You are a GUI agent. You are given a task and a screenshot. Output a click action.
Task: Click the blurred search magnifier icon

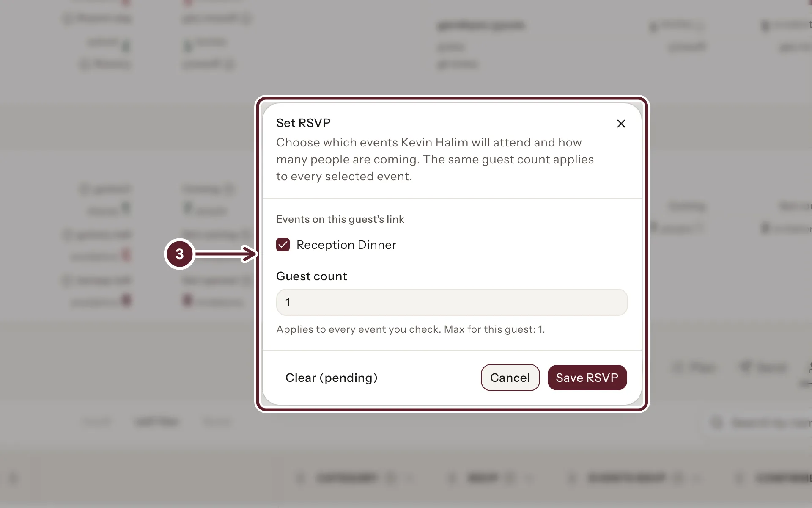(717, 422)
